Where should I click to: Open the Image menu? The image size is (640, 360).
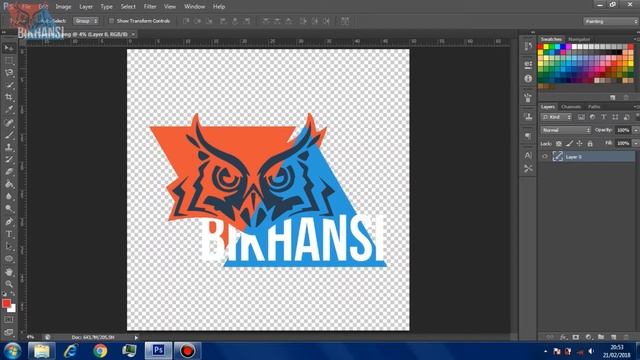(x=63, y=7)
